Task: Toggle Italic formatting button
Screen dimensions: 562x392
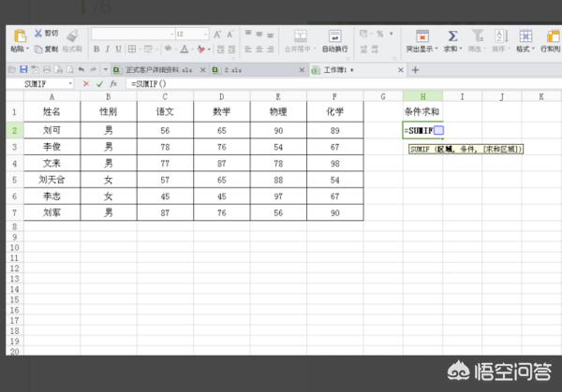Action: [109, 49]
